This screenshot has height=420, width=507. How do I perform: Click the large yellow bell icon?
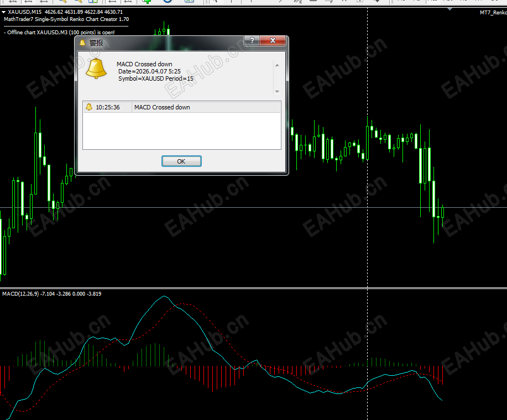96,69
